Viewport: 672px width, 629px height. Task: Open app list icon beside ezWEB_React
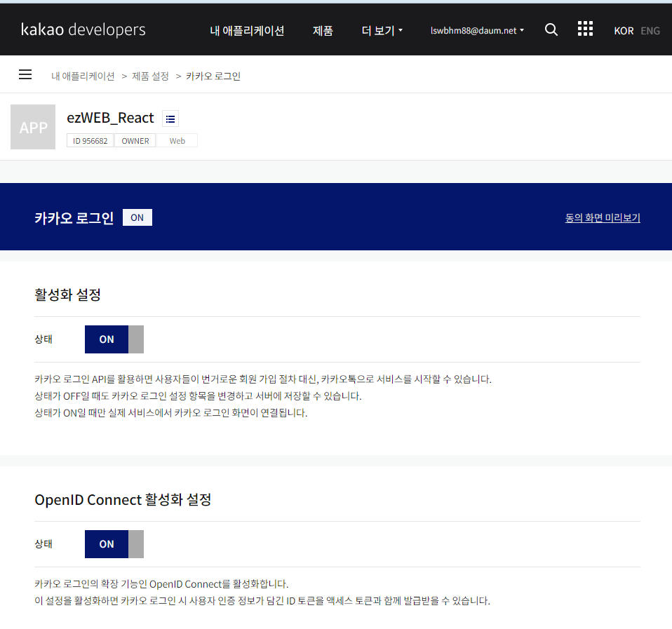pos(170,119)
